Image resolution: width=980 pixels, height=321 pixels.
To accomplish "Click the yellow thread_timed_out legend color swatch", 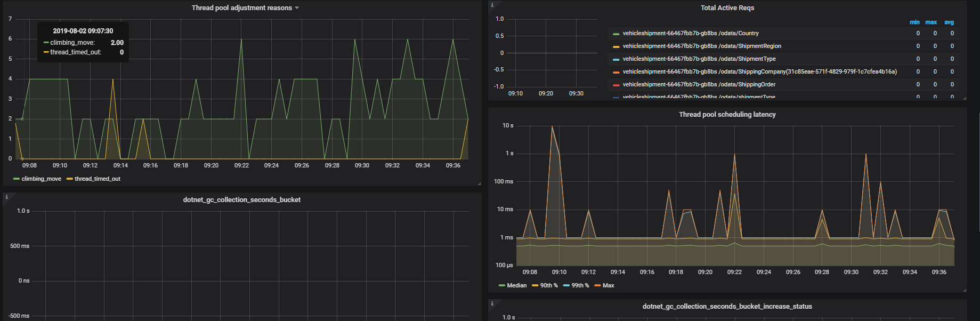I will pyautogui.click(x=70, y=179).
